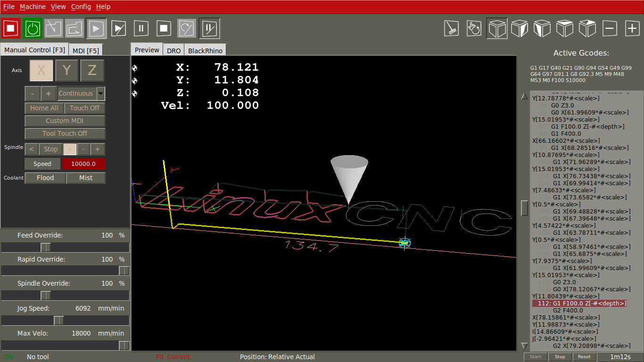Click the Feed Override slider handle
The height and width of the screenshot is (362, 644).
[46, 247]
